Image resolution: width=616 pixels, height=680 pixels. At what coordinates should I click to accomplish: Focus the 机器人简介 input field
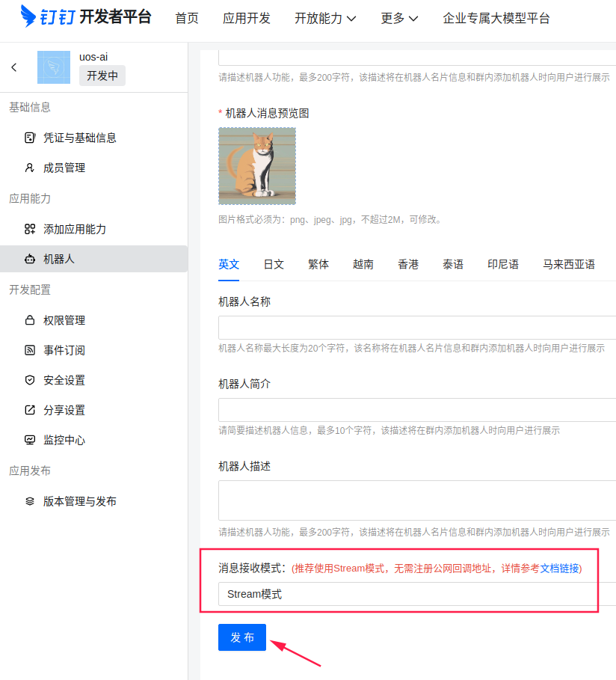(x=417, y=410)
